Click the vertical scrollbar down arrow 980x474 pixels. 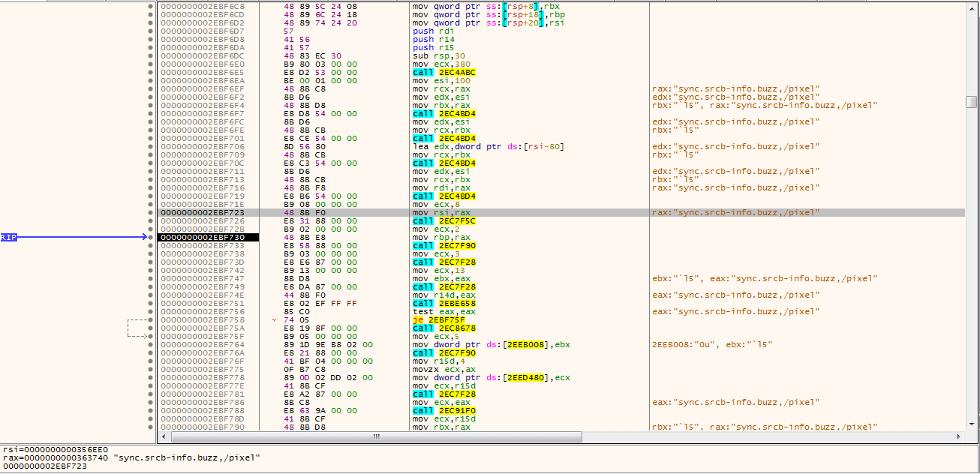pyautogui.click(x=972, y=425)
